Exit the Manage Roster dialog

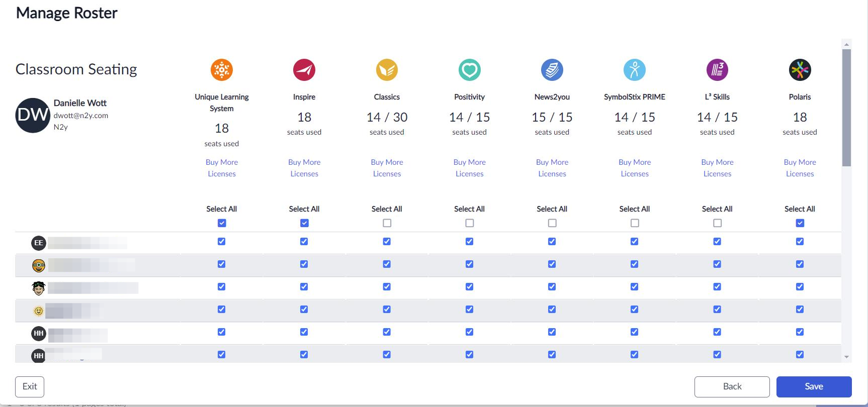(30, 386)
